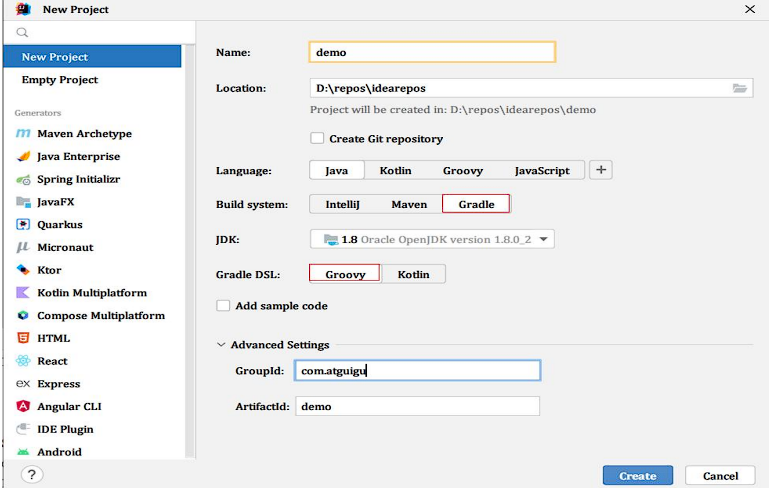Click the Cancel button
The image size is (769, 492).
pos(720,476)
